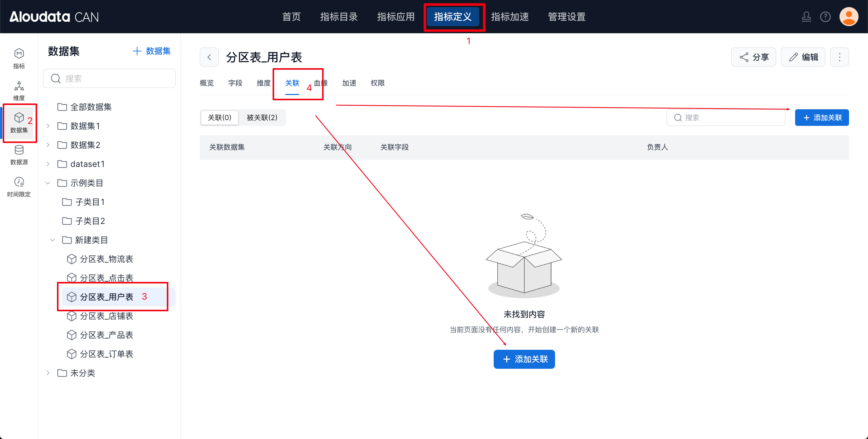Switch to the 血缘 tab
The image size is (868, 439).
click(321, 83)
